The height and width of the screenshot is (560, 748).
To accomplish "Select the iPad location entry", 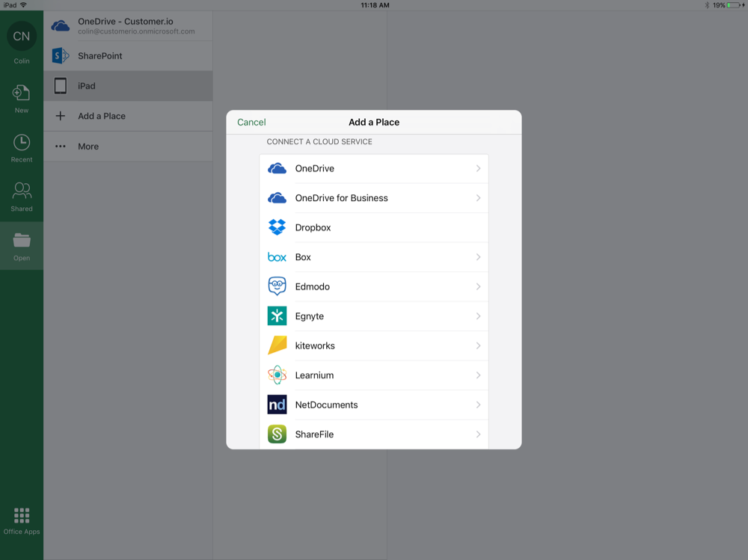I will [x=128, y=86].
